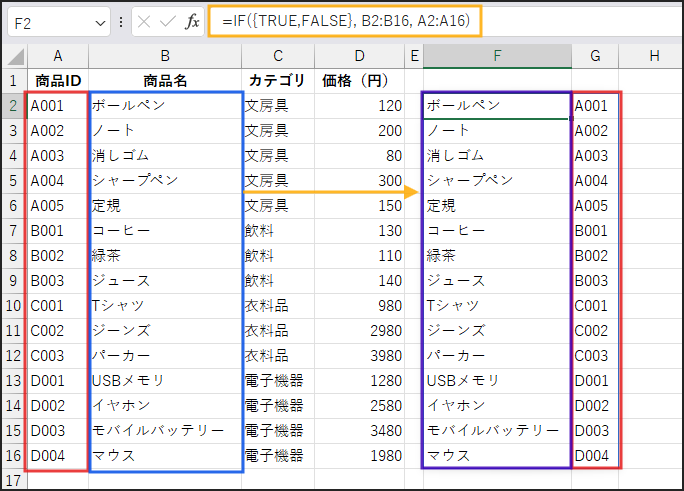The image size is (684, 491).
Task: Select column C header
Action: pyautogui.click(x=278, y=56)
